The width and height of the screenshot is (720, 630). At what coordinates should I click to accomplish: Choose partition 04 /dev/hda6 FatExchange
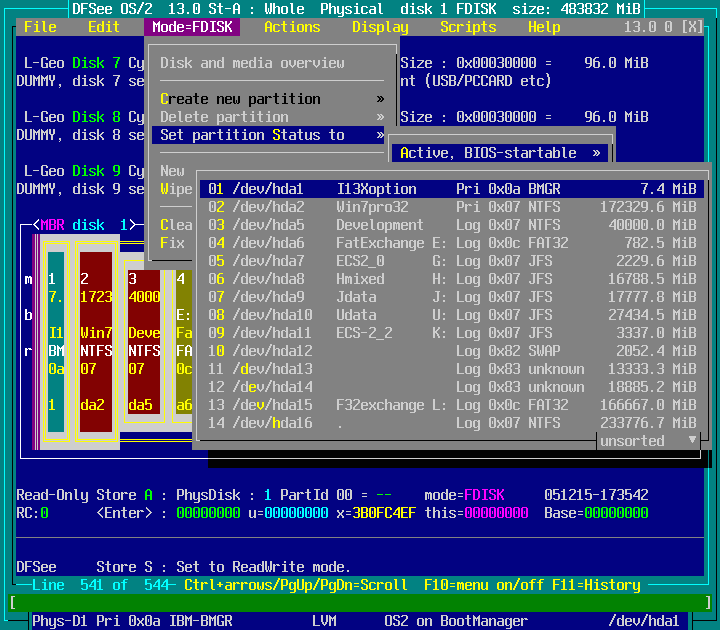452,243
